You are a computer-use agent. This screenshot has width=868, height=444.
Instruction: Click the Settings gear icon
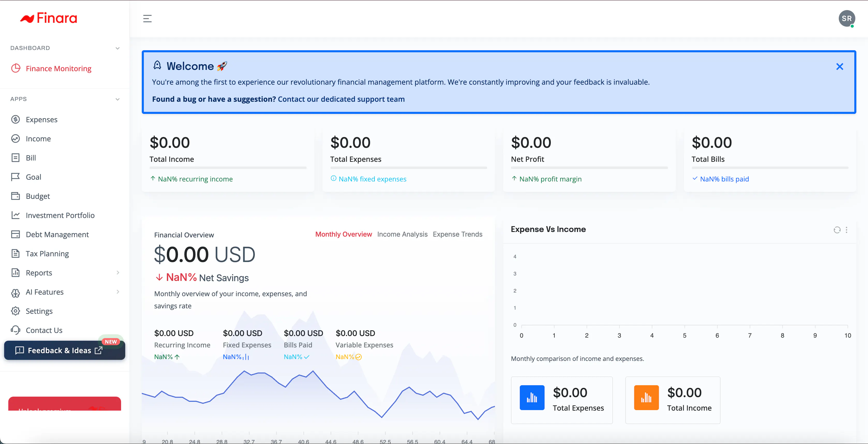pyautogui.click(x=16, y=311)
